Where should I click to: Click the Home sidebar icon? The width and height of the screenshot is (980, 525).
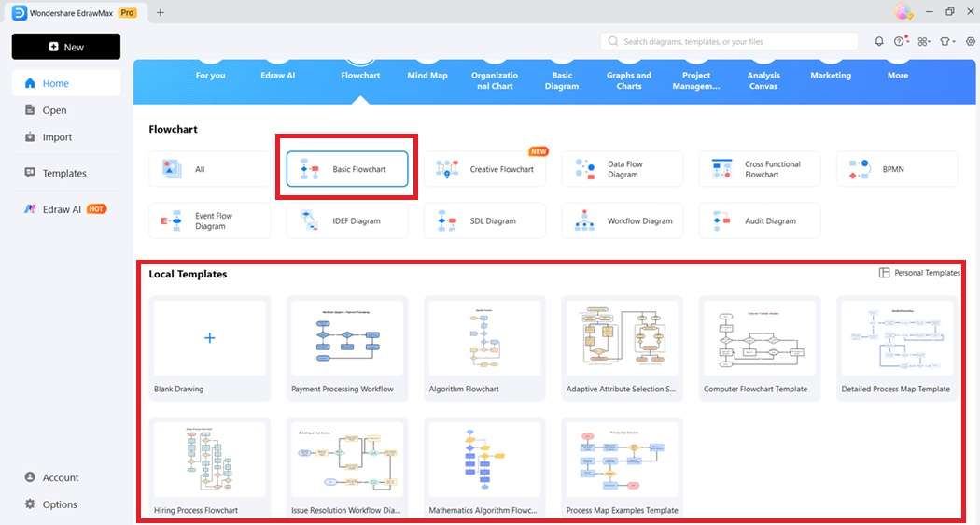(29, 83)
